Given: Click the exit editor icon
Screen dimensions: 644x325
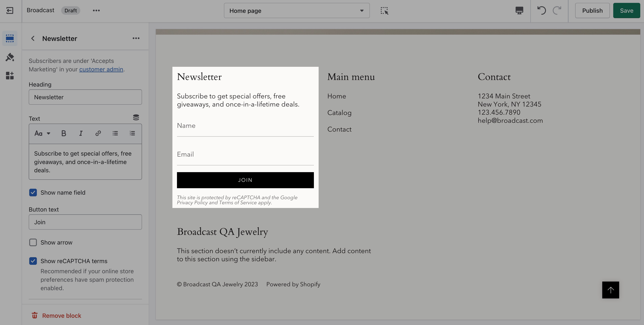Looking at the screenshot, I should pyautogui.click(x=10, y=10).
